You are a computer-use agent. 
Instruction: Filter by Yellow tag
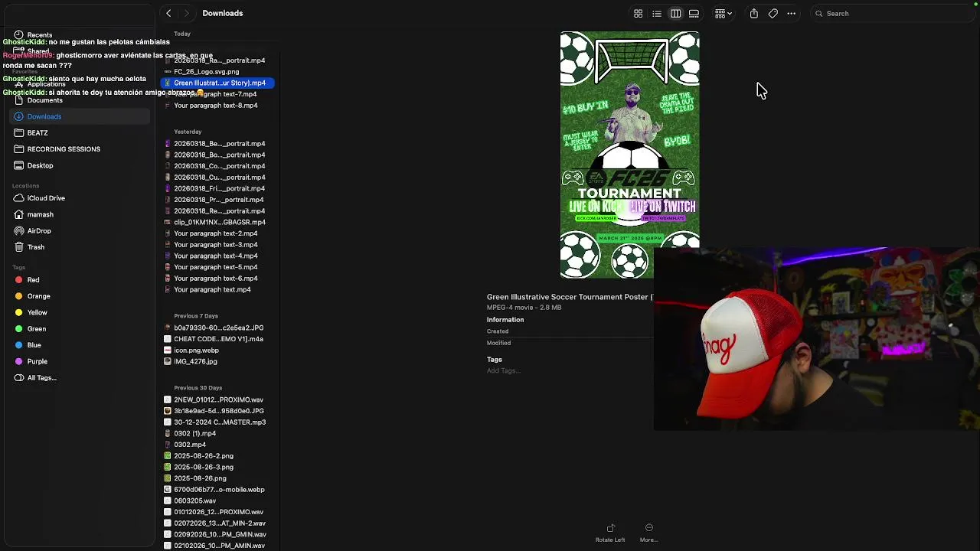(x=37, y=312)
